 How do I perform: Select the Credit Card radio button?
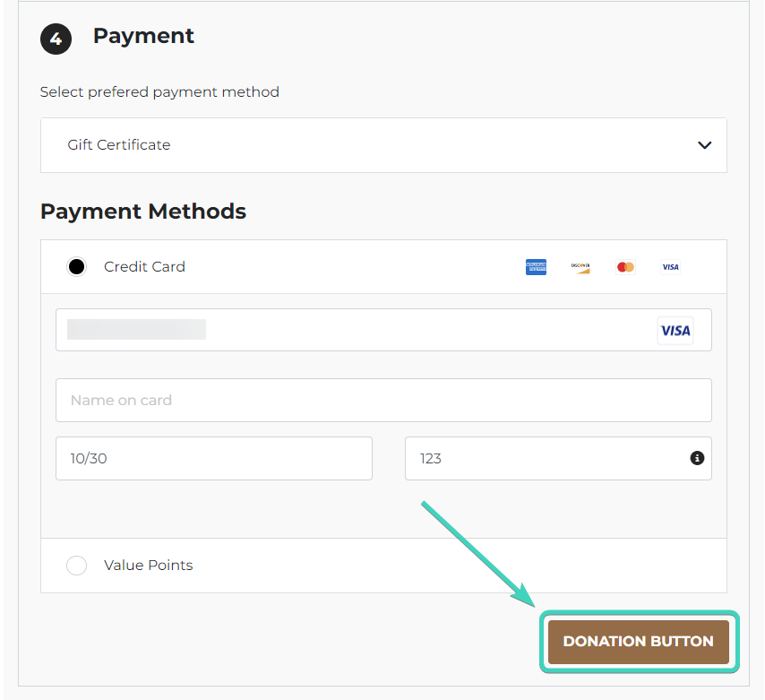[x=76, y=266]
